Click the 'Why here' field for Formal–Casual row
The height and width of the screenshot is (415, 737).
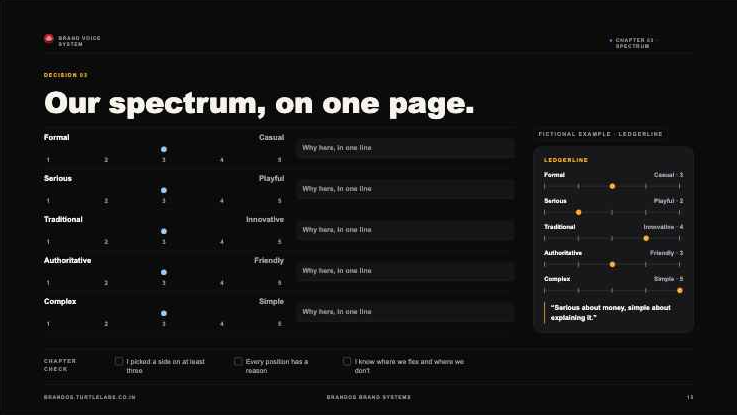[x=405, y=148]
